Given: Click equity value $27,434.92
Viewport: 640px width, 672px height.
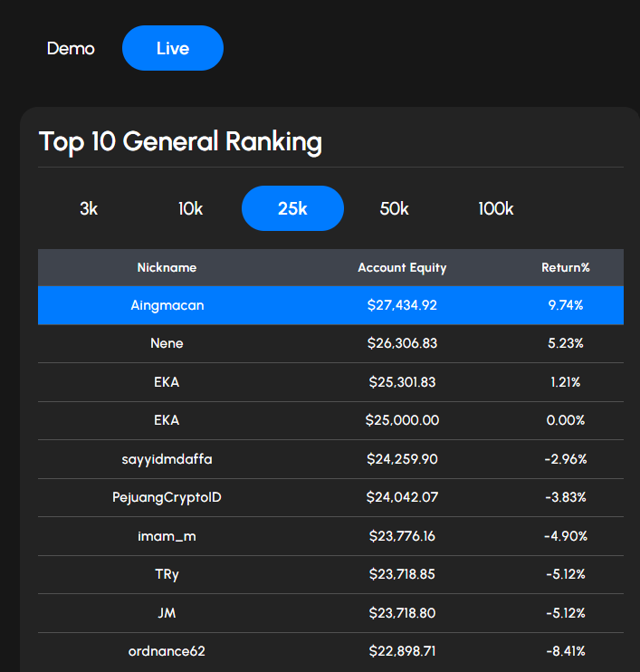Looking at the screenshot, I should coord(402,305).
